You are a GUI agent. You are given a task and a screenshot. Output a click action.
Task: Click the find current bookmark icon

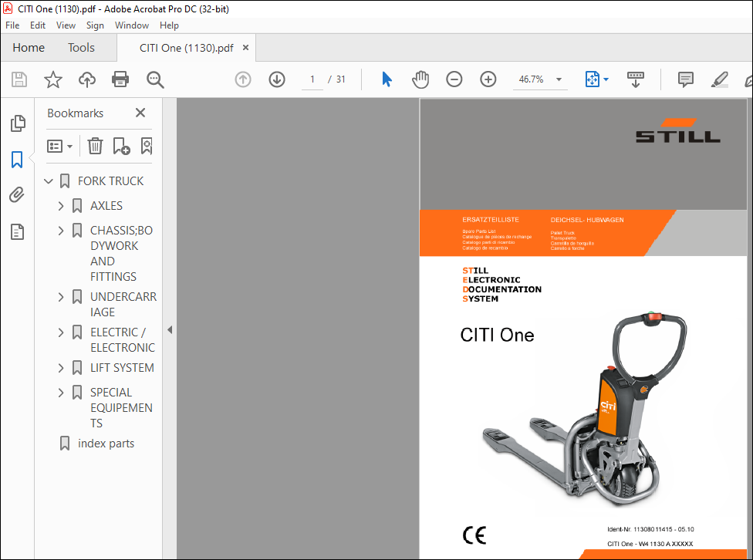(x=147, y=146)
